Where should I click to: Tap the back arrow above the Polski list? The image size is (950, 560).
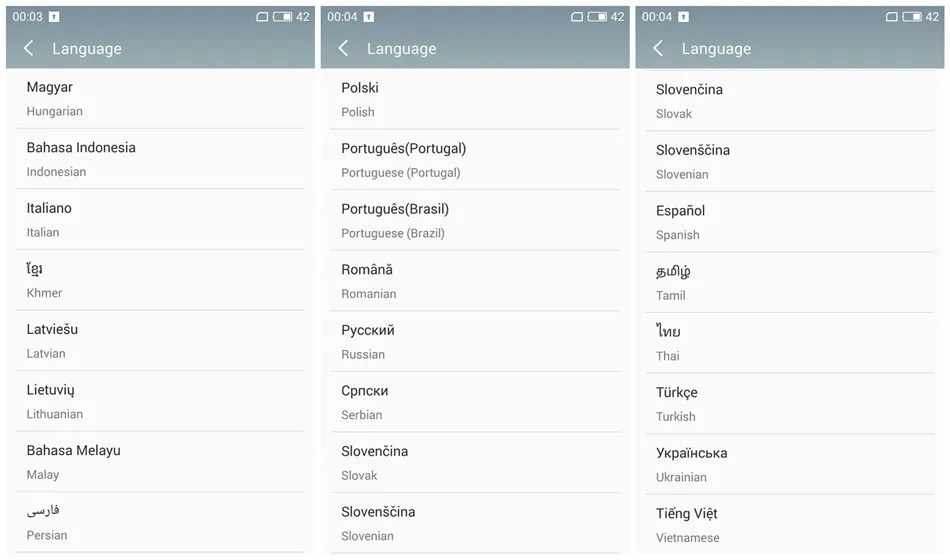click(x=344, y=49)
